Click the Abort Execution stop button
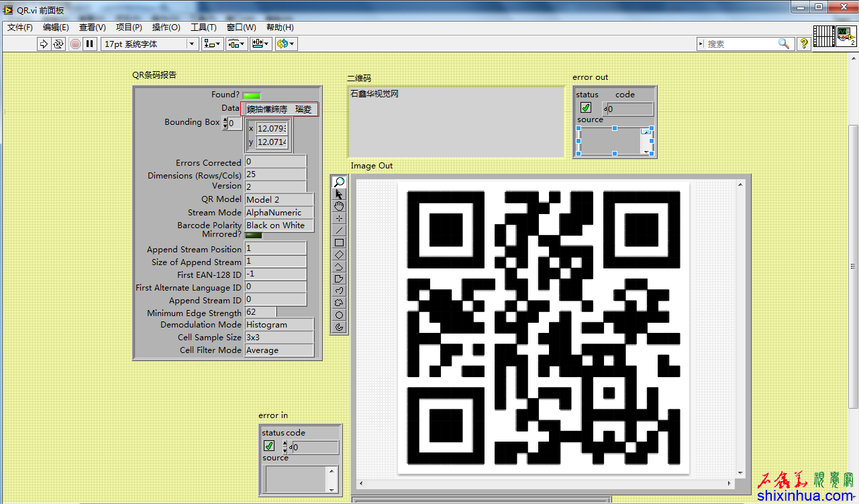This screenshot has width=859, height=504. pos(75,44)
